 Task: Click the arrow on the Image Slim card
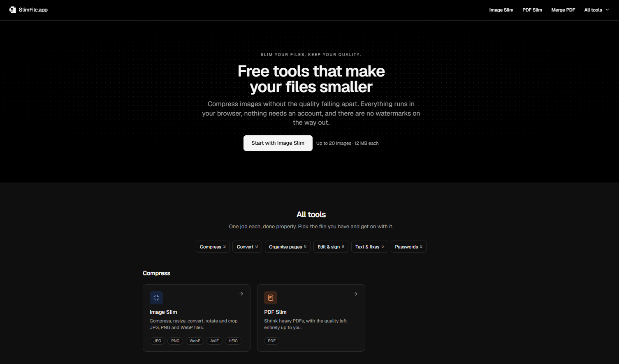pyautogui.click(x=241, y=294)
